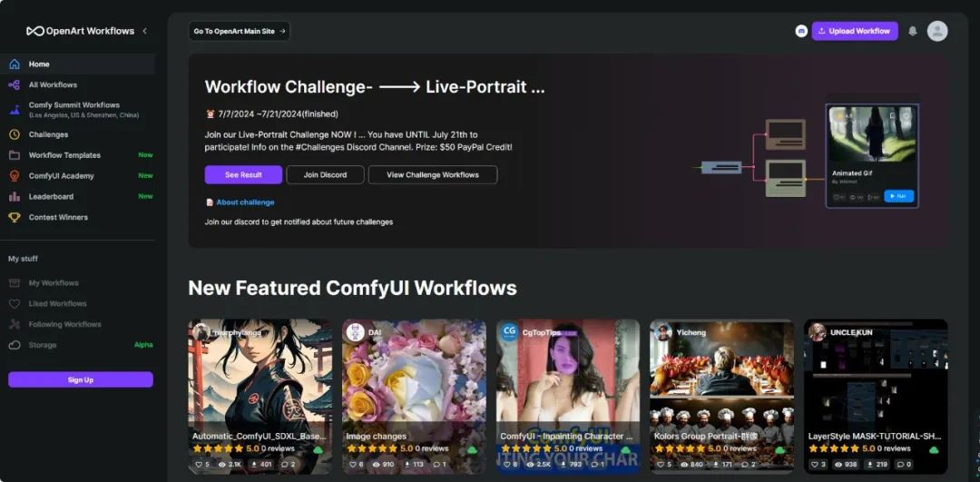Click the Upload Workflow button
Viewport: 980px width, 482px height.
coord(855,31)
